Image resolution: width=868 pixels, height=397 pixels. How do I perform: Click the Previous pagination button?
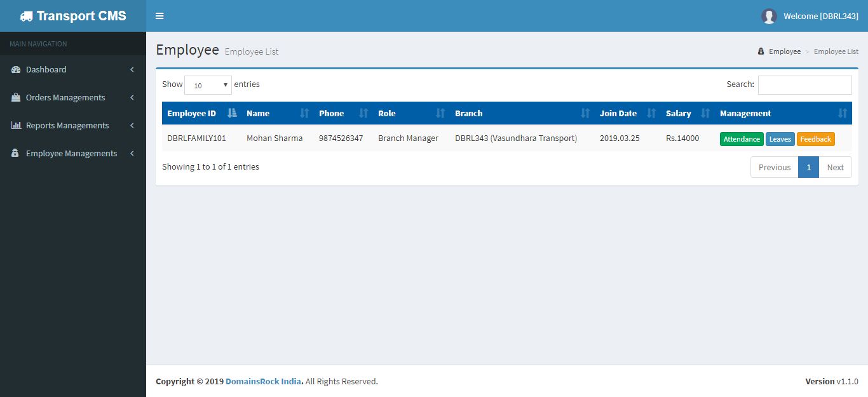pos(775,167)
